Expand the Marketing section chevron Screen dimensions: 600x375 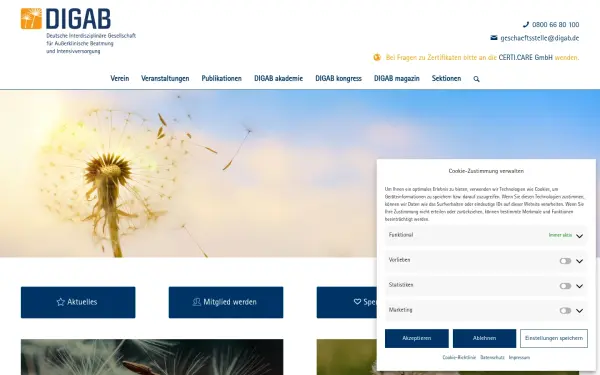[579, 311]
